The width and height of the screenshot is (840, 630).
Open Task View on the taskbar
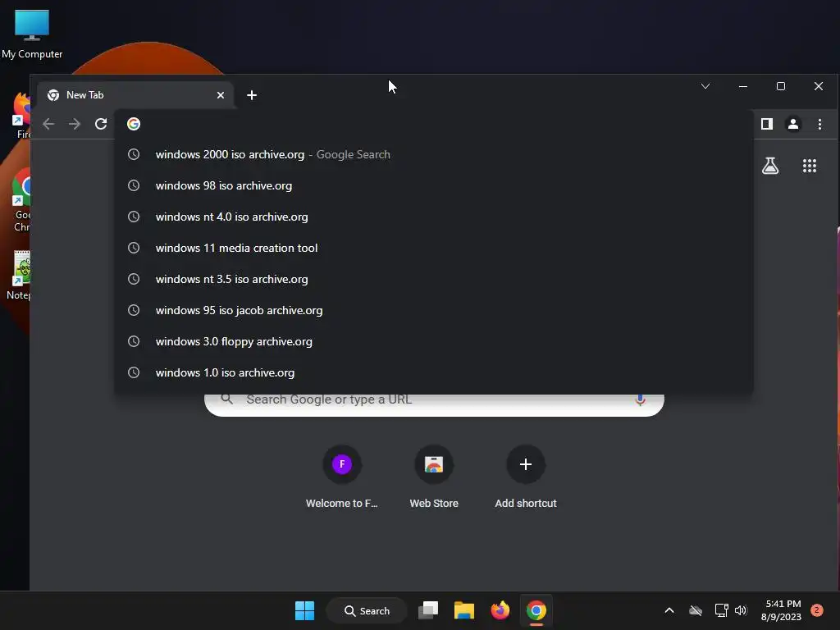pyautogui.click(x=428, y=610)
